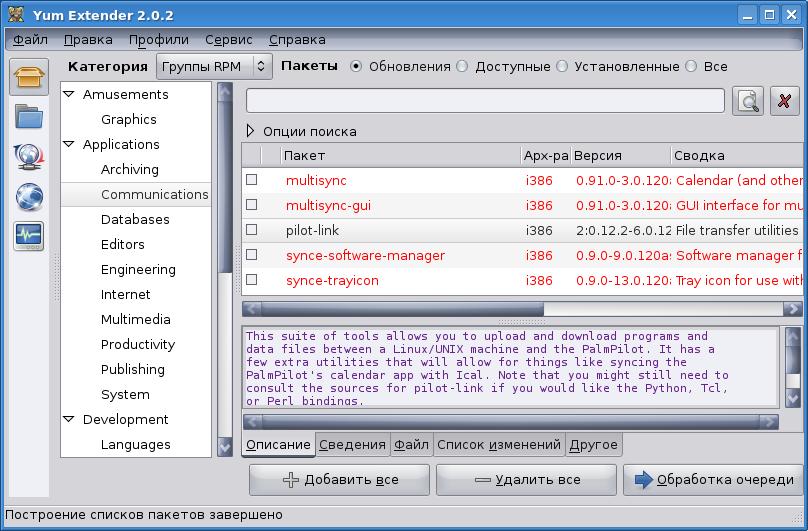
Task: Open the output monitor icon in sidebar
Action: [29, 236]
